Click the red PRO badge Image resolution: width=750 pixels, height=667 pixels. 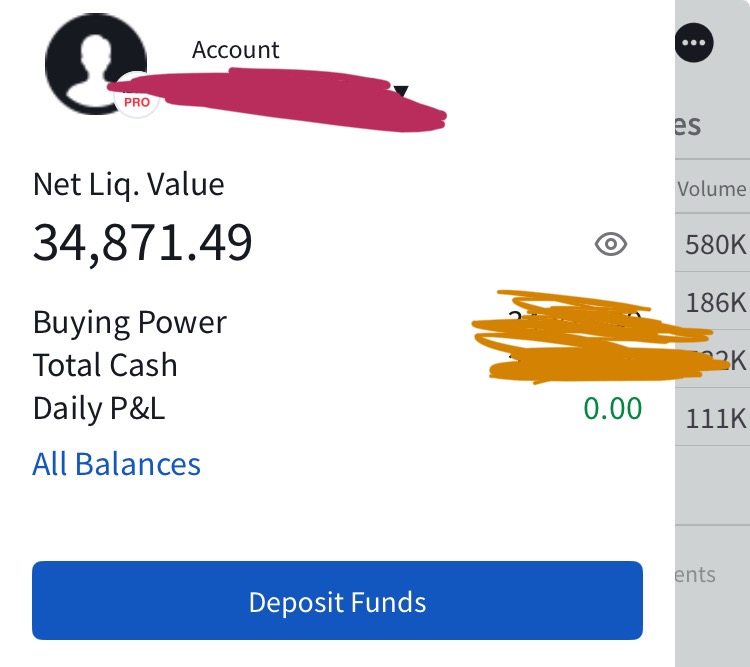(137, 101)
